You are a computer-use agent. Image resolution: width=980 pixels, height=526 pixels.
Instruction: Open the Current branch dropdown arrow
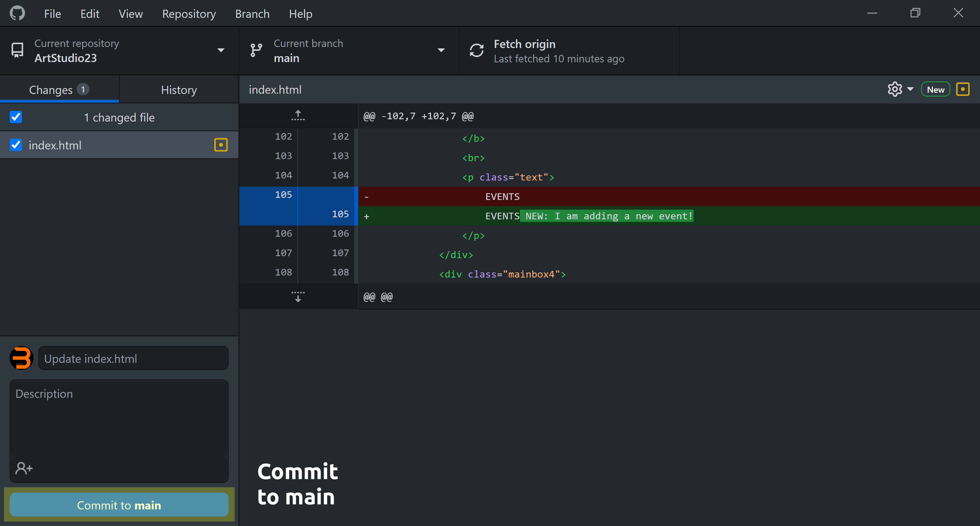[441, 50]
